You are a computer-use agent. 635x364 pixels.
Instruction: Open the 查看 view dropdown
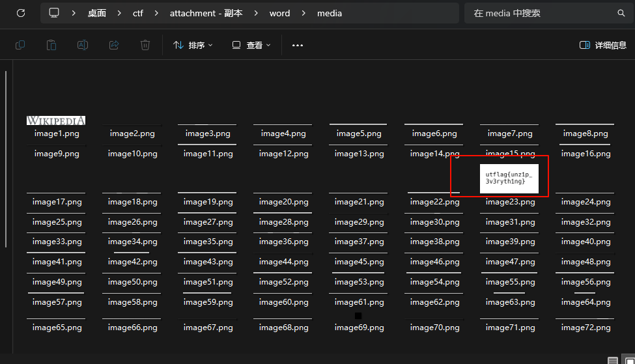point(251,45)
